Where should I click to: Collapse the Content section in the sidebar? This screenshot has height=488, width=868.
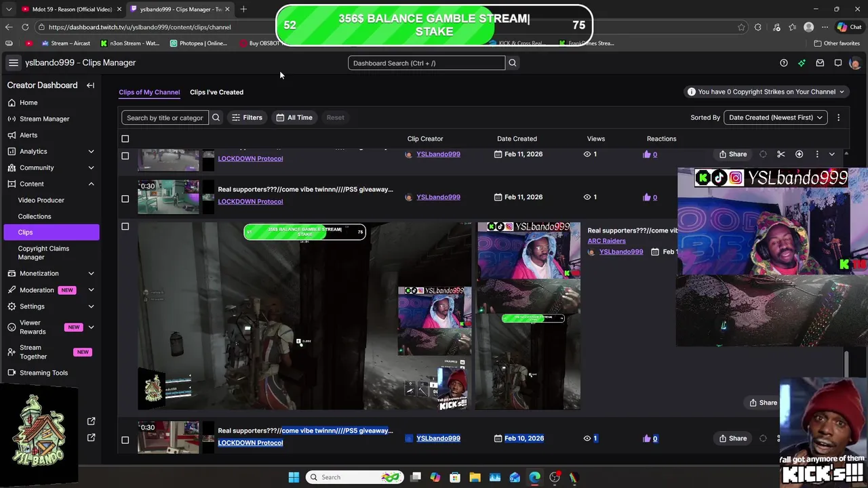(x=91, y=184)
